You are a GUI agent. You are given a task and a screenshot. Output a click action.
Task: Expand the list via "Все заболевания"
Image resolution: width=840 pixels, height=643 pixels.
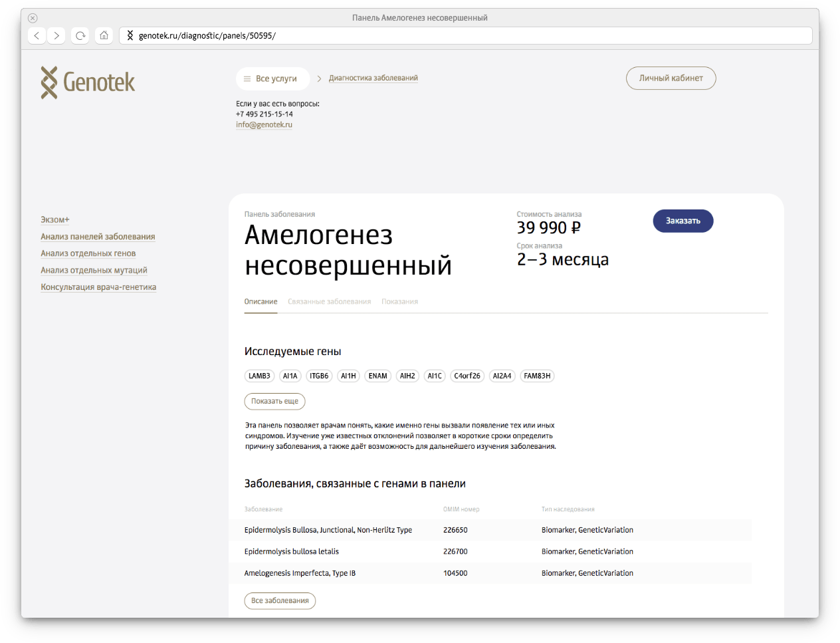(280, 600)
